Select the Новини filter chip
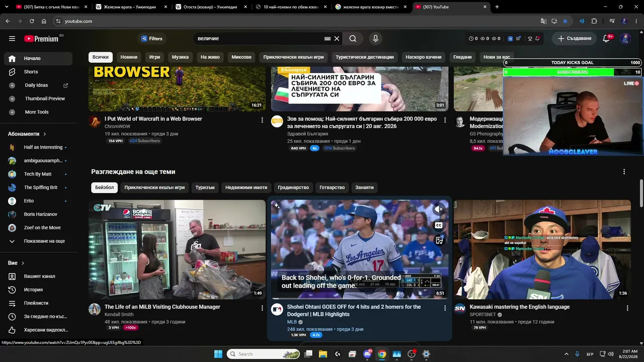This screenshot has height=362, width=644. (129, 57)
